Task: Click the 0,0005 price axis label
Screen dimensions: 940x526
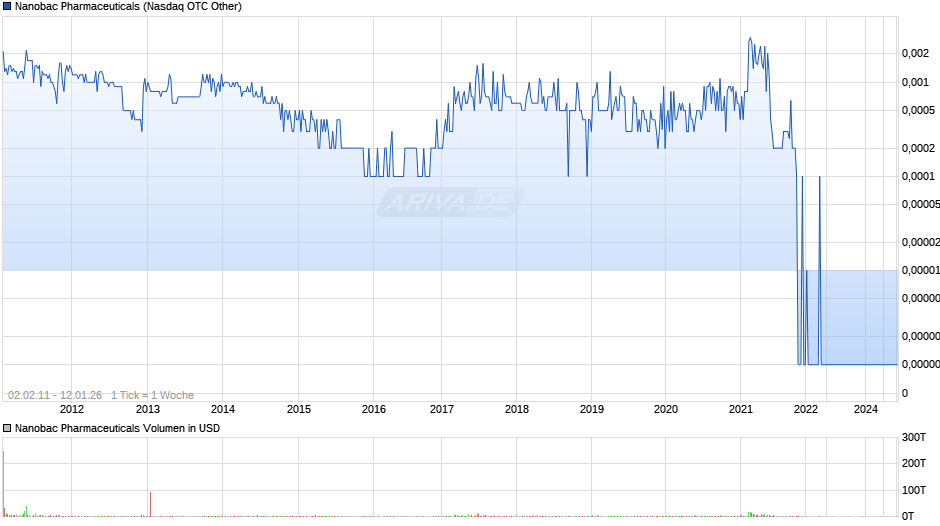Action: [x=918, y=110]
